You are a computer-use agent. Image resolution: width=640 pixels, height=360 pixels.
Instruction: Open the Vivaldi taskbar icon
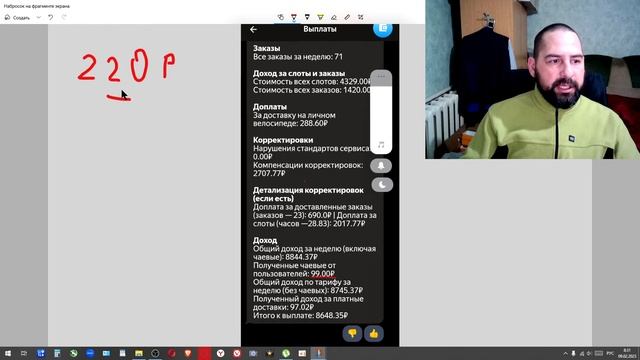(x=237, y=353)
